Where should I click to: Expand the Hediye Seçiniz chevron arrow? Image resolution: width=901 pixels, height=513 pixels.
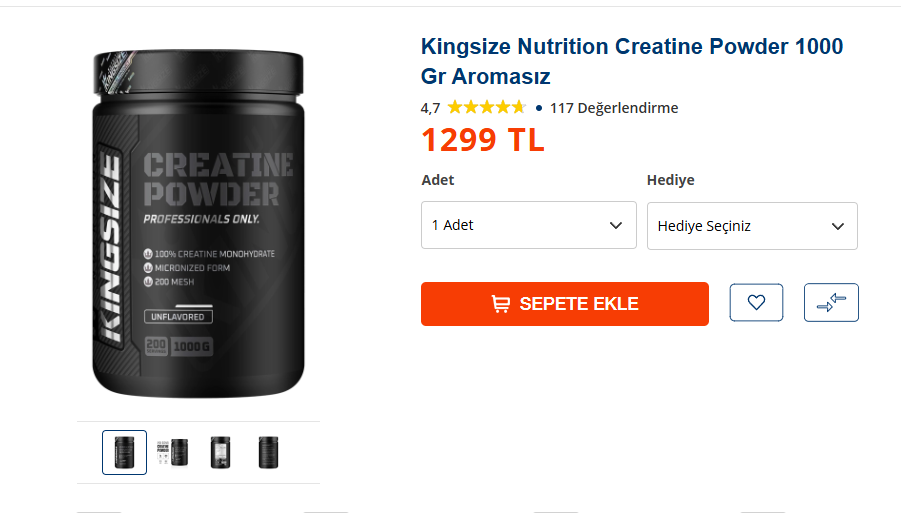838,226
